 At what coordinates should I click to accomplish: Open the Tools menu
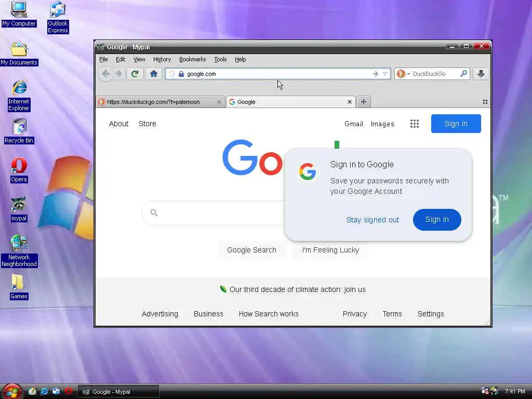(x=220, y=59)
